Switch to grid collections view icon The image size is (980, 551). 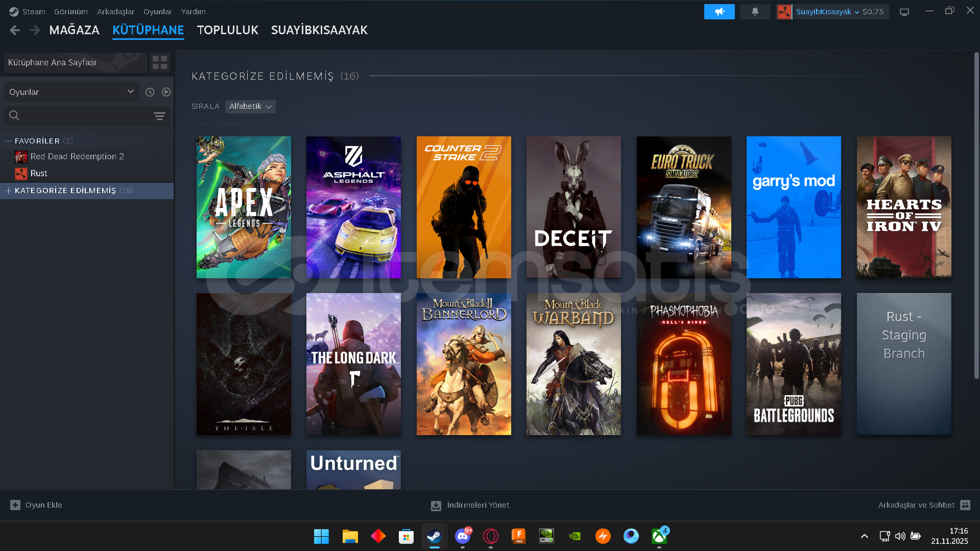[x=160, y=62]
